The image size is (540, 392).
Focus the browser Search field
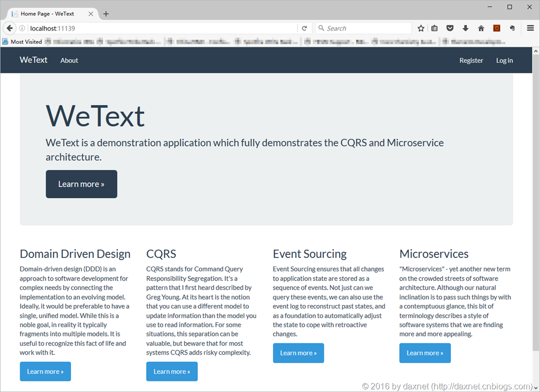[363, 28]
